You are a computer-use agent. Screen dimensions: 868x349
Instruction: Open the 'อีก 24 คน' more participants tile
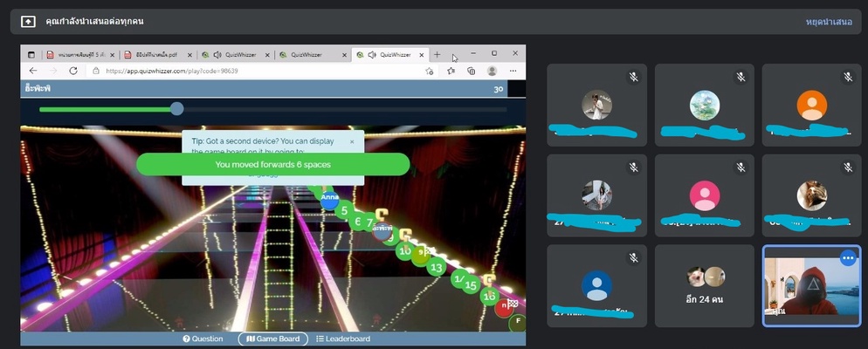pos(704,286)
